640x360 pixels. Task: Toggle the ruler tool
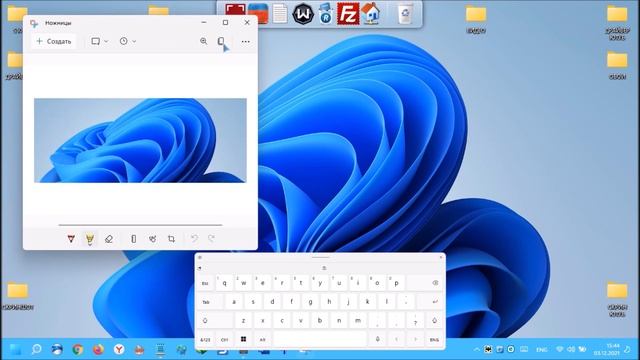[133, 239]
